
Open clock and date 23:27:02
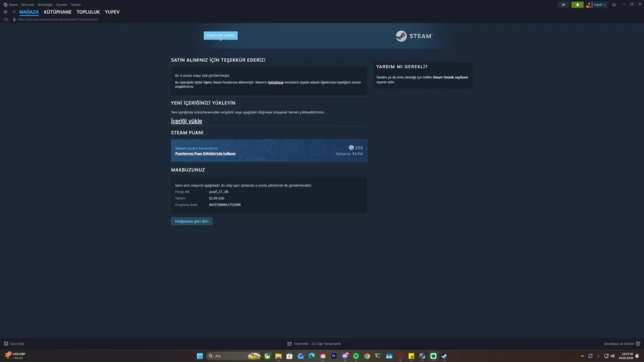pos(626,356)
